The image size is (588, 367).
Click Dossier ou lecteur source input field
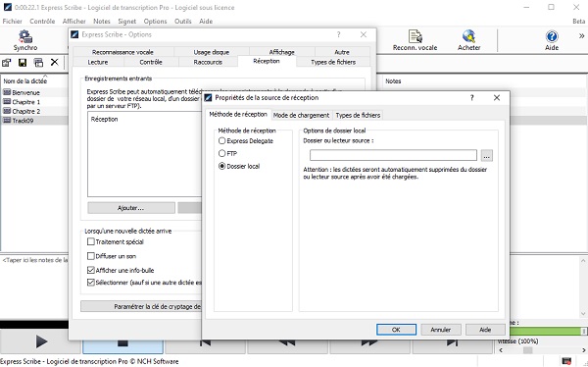393,155
